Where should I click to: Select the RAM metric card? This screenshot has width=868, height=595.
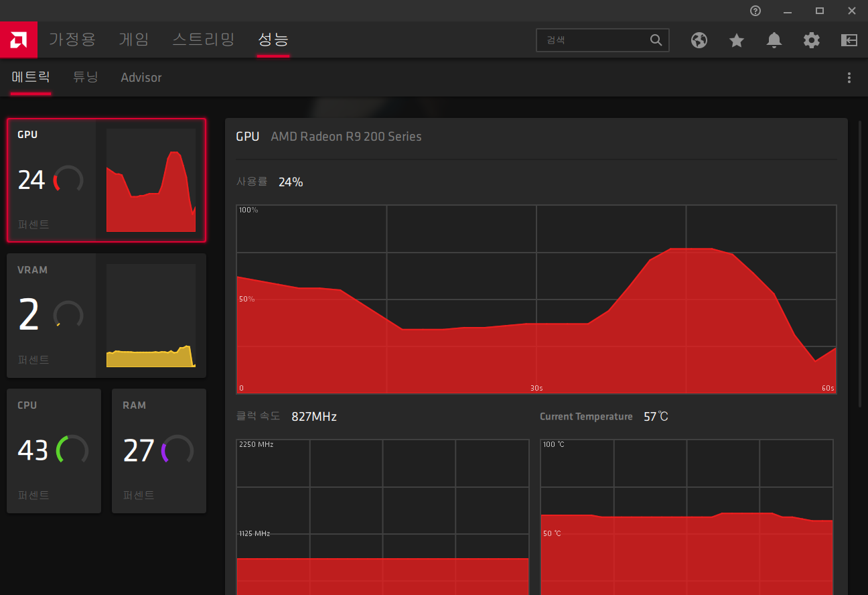click(x=159, y=451)
